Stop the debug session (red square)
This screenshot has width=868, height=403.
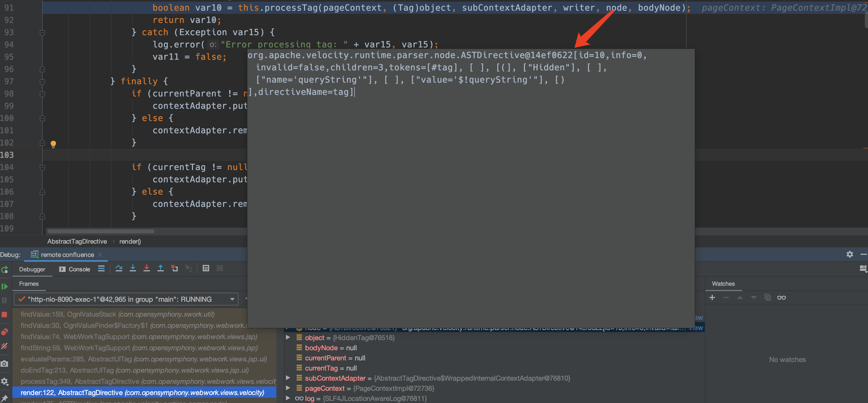tap(4, 315)
